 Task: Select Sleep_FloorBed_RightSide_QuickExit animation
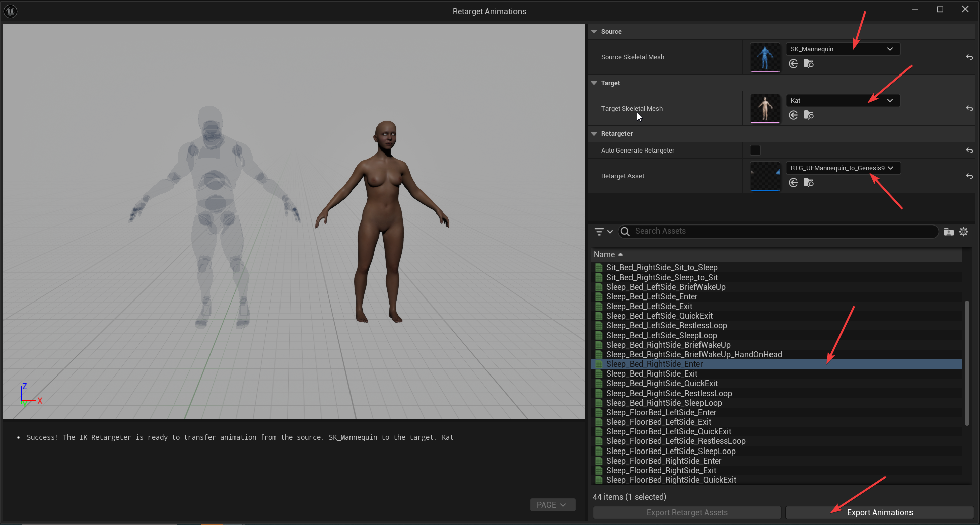(x=777, y=480)
